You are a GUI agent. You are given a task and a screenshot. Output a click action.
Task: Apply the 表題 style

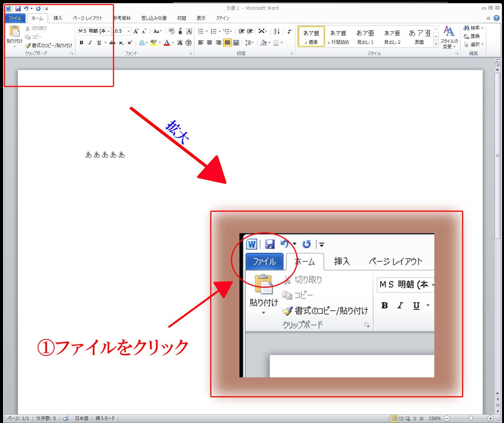pyautogui.click(x=419, y=37)
